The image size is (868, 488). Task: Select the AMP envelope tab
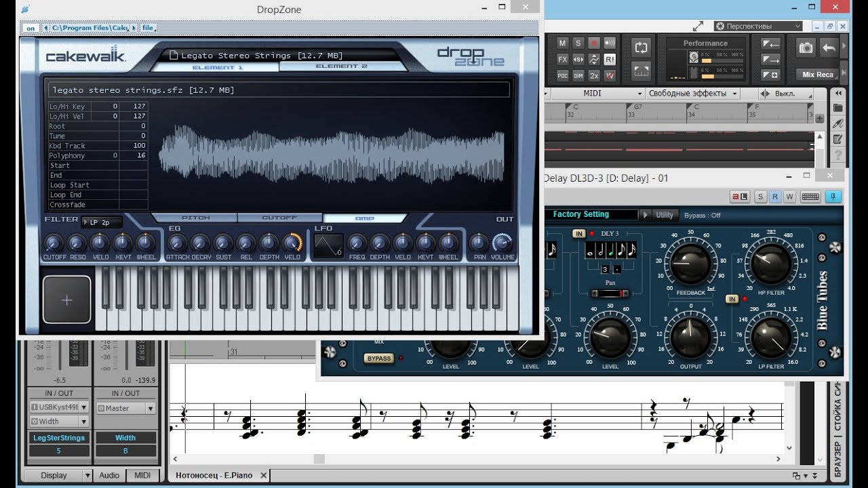click(x=365, y=218)
